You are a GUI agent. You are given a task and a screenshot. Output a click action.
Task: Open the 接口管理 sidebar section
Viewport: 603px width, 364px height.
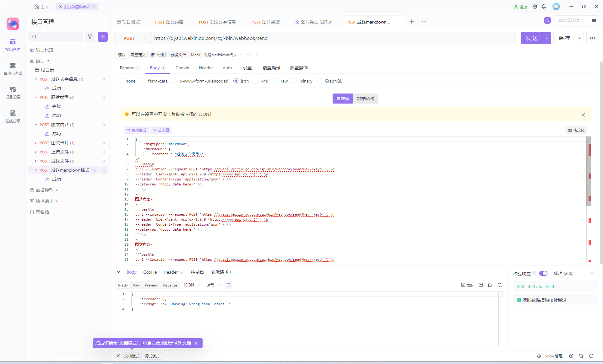pyautogui.click(x=13, y=45)
